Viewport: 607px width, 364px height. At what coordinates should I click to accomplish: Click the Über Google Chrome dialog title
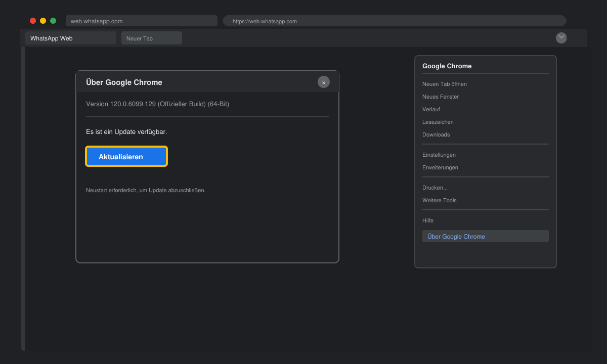click(124, 82)
